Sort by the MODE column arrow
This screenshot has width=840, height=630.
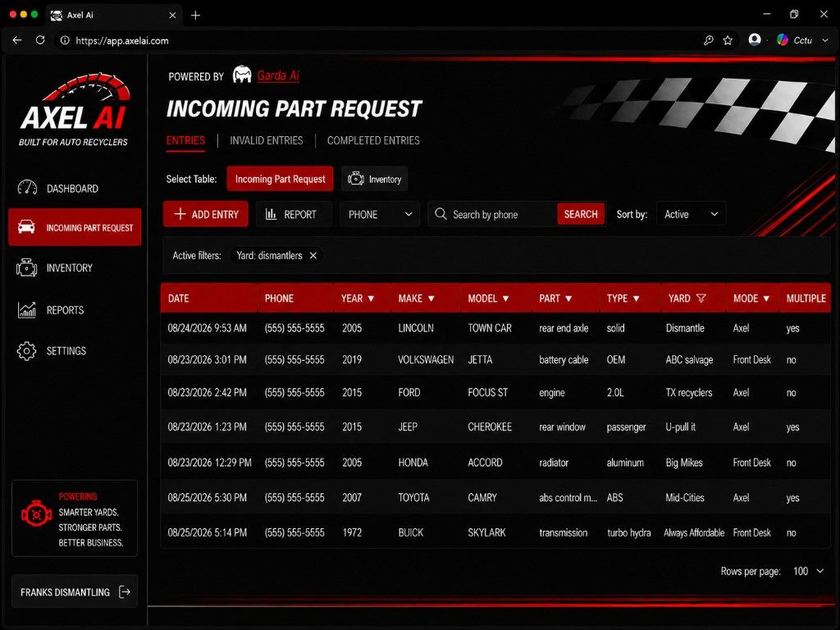click(766, 298)
